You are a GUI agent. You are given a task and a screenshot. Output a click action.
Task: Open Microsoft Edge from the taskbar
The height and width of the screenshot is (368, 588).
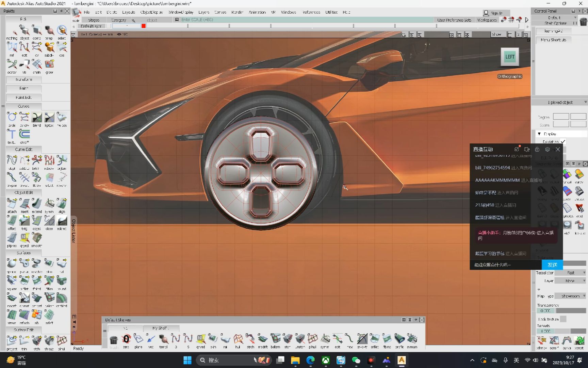click(x=310, y=360)
